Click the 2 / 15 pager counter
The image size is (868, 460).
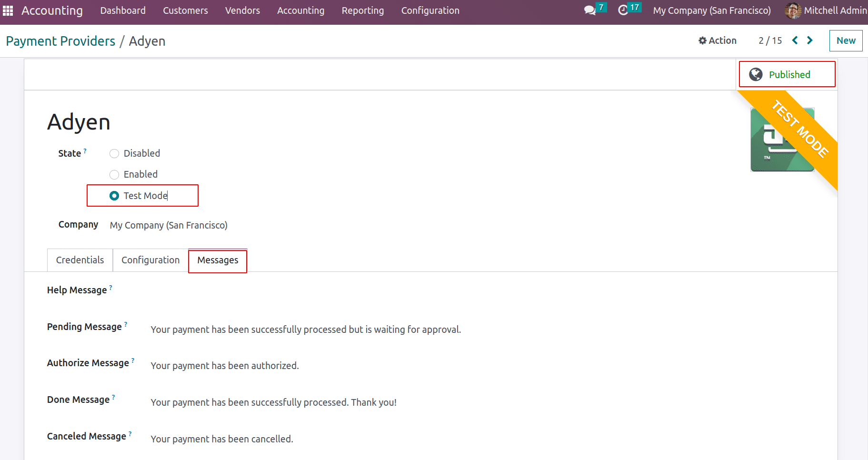pyautogui.click(x=770, y=40)
